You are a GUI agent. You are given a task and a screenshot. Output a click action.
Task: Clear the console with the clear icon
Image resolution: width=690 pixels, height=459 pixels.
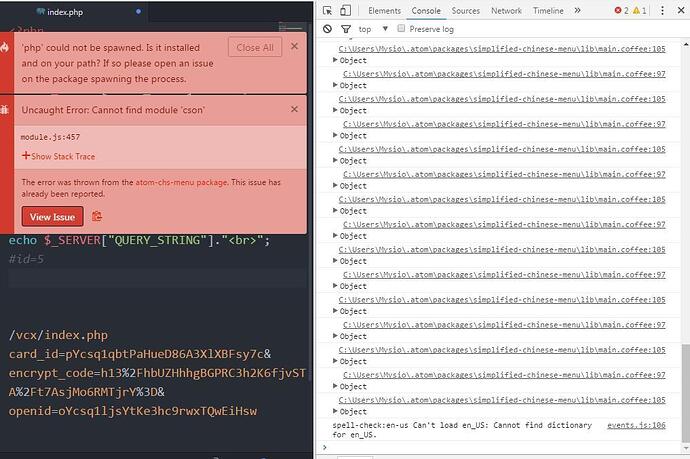click(x=328, y=29)
